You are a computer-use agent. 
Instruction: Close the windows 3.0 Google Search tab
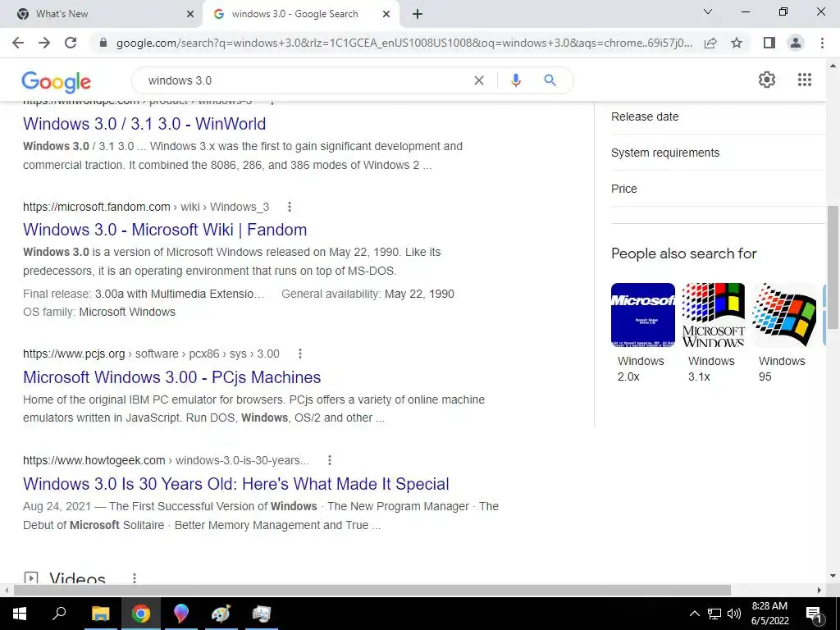[x=386, y=15]
